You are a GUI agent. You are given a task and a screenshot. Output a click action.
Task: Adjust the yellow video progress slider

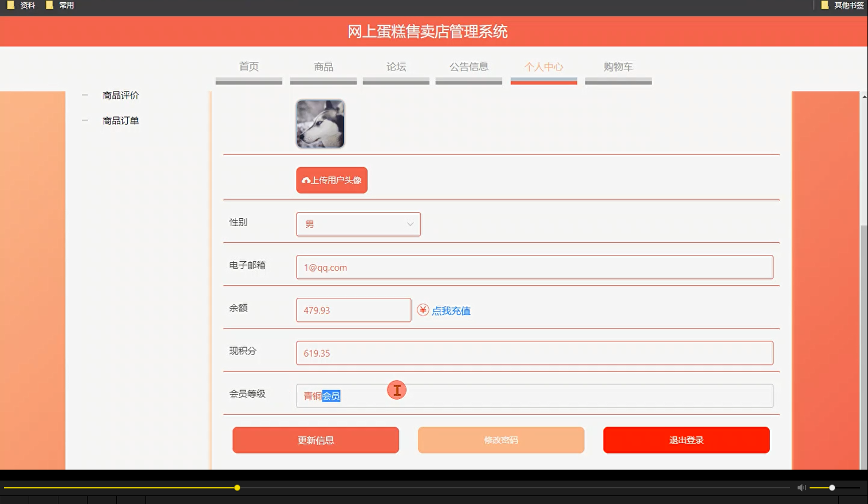(236, 487)
